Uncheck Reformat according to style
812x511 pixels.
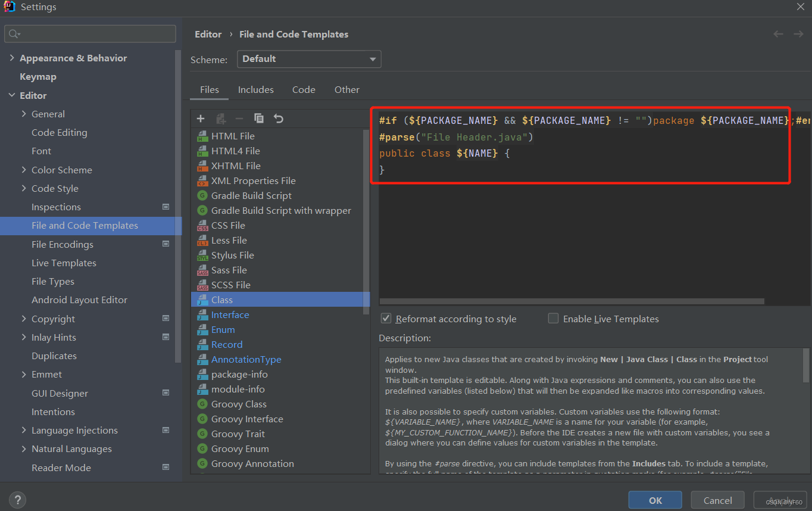pos(386,319)
